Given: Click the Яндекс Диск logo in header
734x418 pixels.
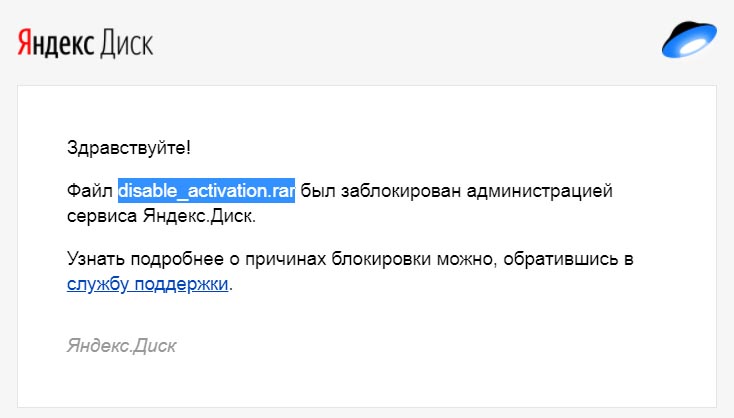Looking at the screenshot, I should click(x=85, y=43).
